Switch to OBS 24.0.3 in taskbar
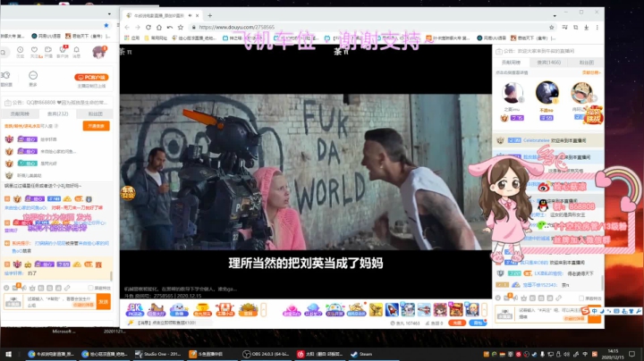 click(x=266, y=354)
